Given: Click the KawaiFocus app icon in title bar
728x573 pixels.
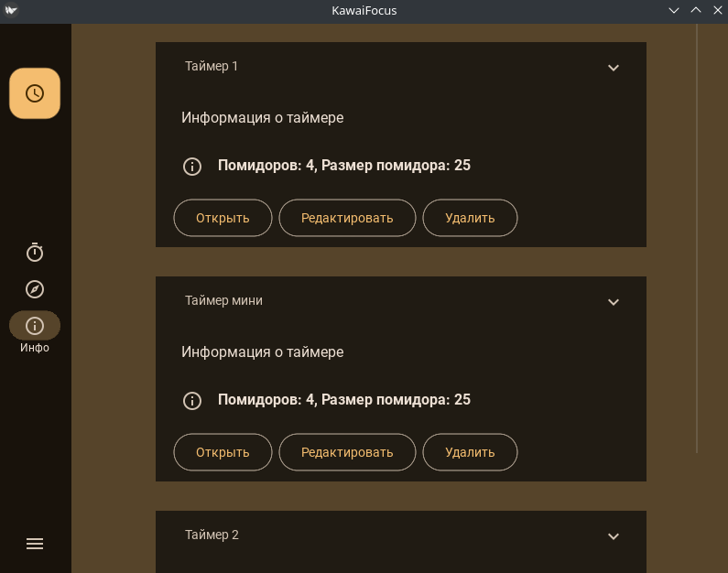Looking at the screenshot, I should (x=10, y=10).
